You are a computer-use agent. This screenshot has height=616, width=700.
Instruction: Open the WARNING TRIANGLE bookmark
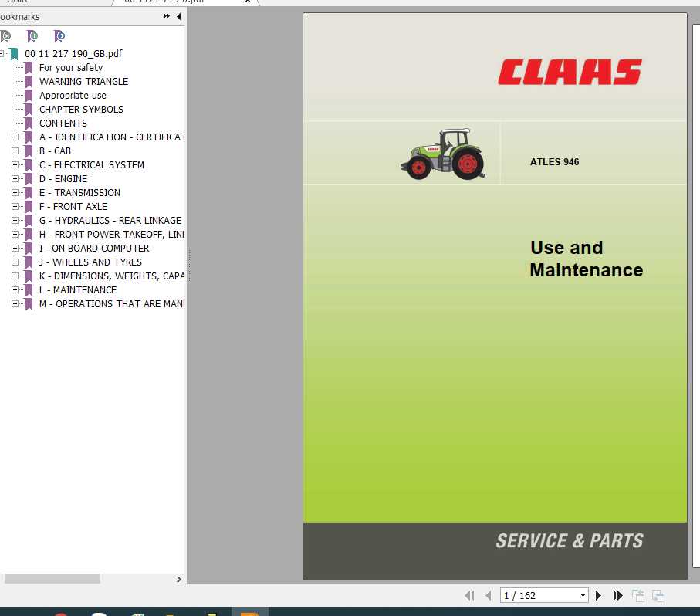83,81
